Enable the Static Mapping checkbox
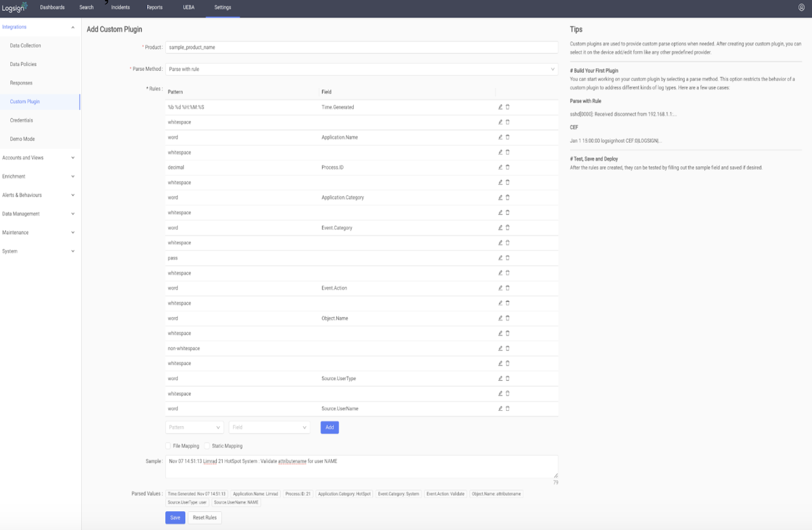Viewport: 812px width, 530px height. (x=207, y=446)
